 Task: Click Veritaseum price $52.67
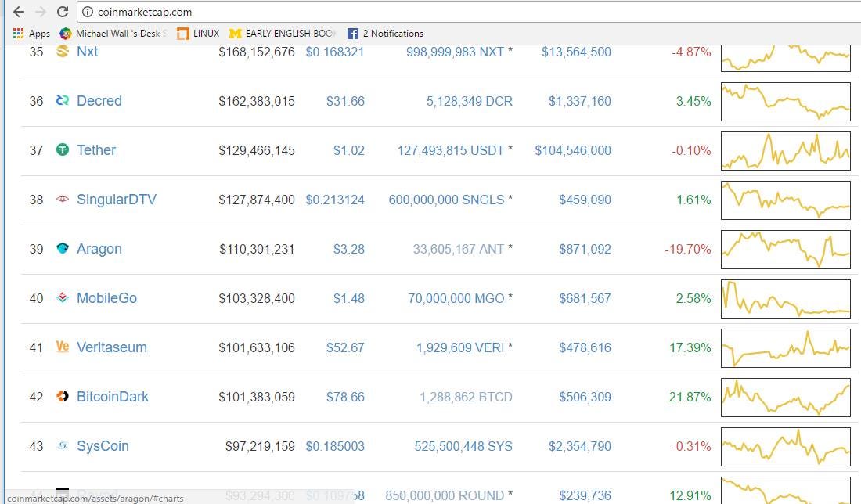345,348
